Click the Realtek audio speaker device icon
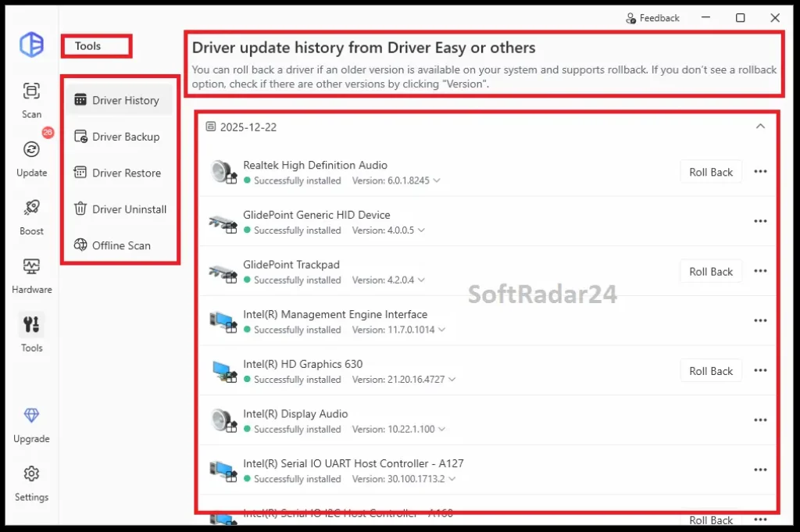 coord(223,172)
